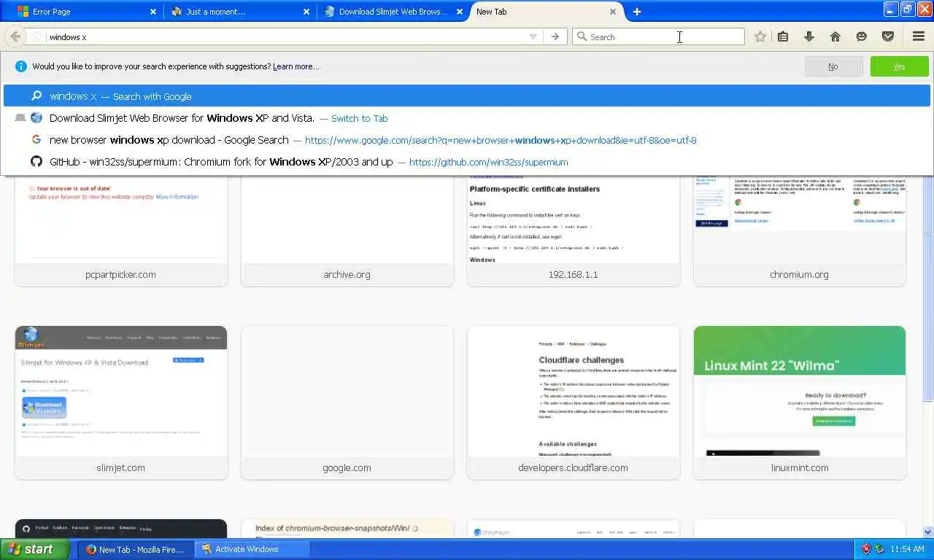934x560 pixels.
Task: Open the Activate Windows taskbar item
Action: 252,549
